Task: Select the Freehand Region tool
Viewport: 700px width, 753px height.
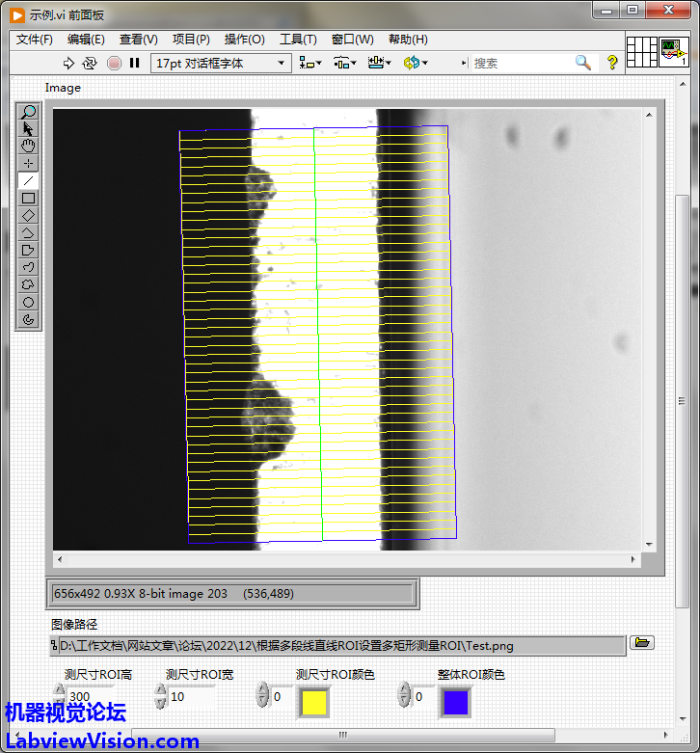Action: 29,285
